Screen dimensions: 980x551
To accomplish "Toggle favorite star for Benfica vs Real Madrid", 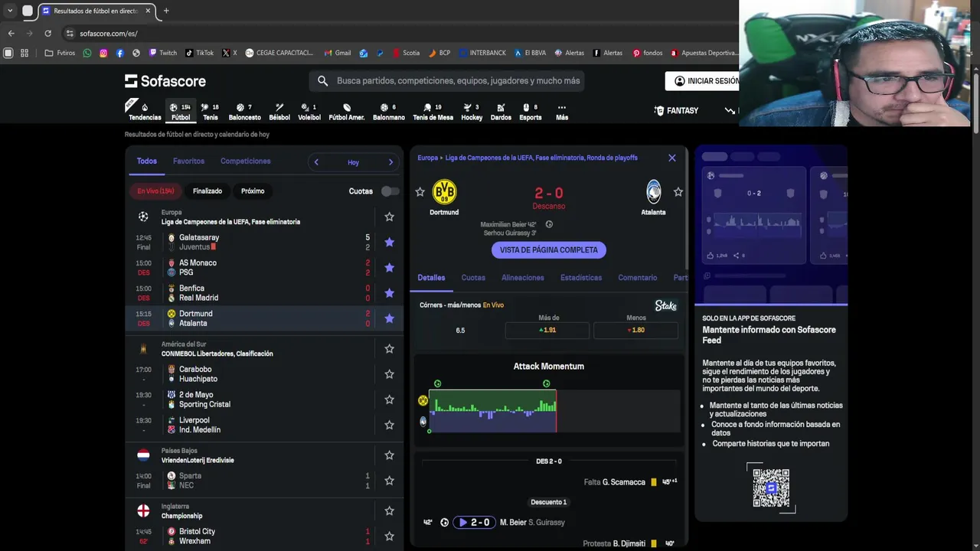I will point(389,292).
